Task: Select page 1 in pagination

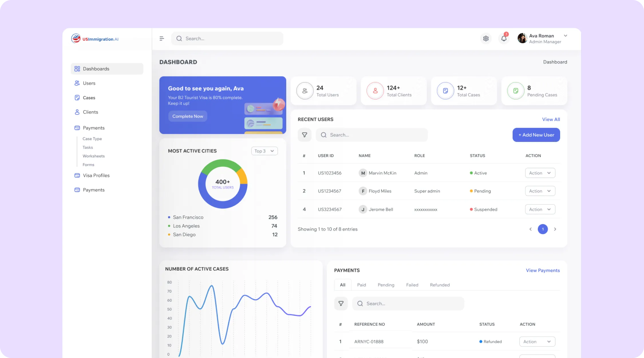Action: tap(543, 229)
